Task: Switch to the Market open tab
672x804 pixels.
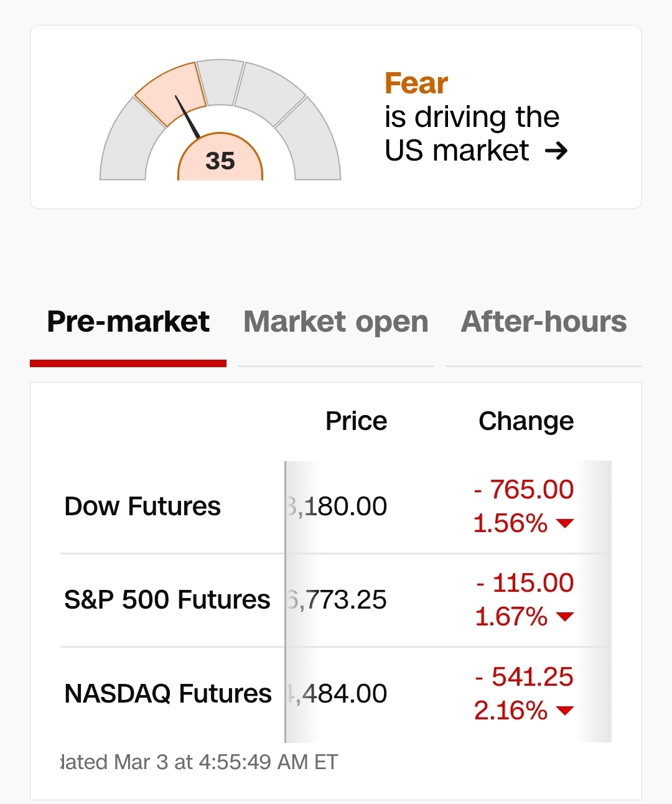Action: click(336, 322)
